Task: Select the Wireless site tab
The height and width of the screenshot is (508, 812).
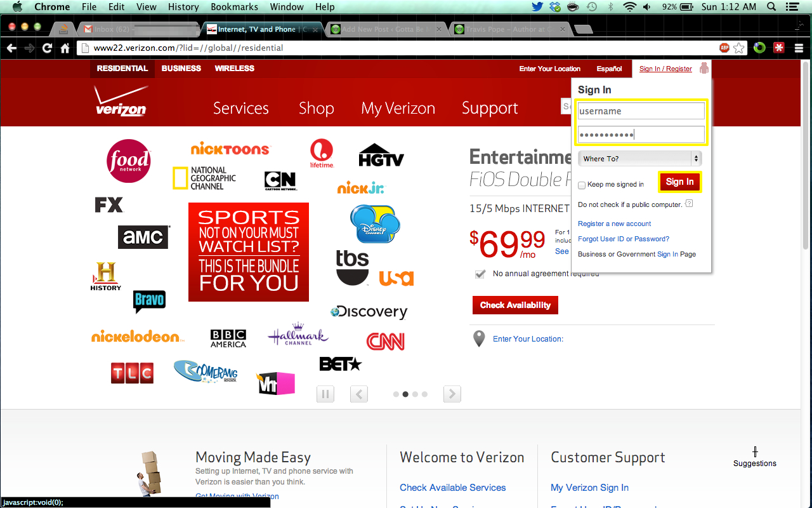Action: pos(235,69)
